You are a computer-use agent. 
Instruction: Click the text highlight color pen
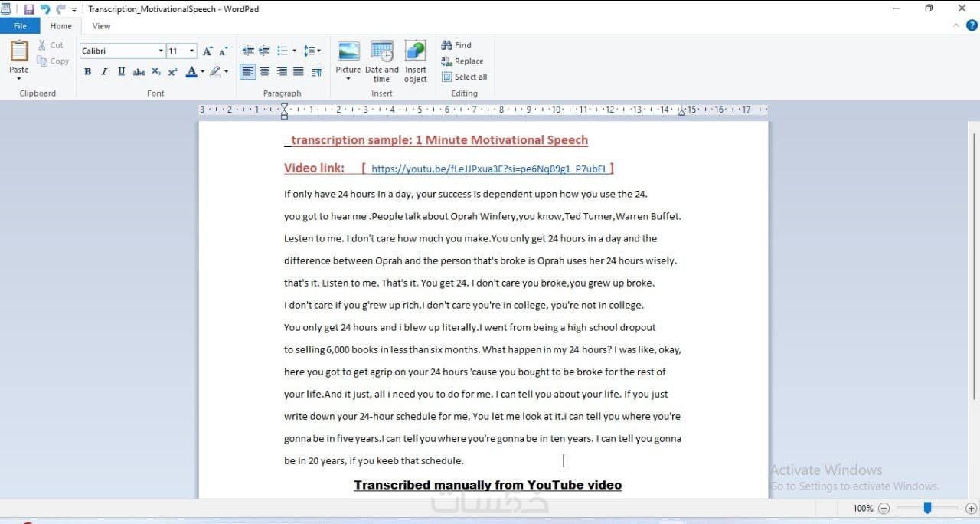pos(215,72)
